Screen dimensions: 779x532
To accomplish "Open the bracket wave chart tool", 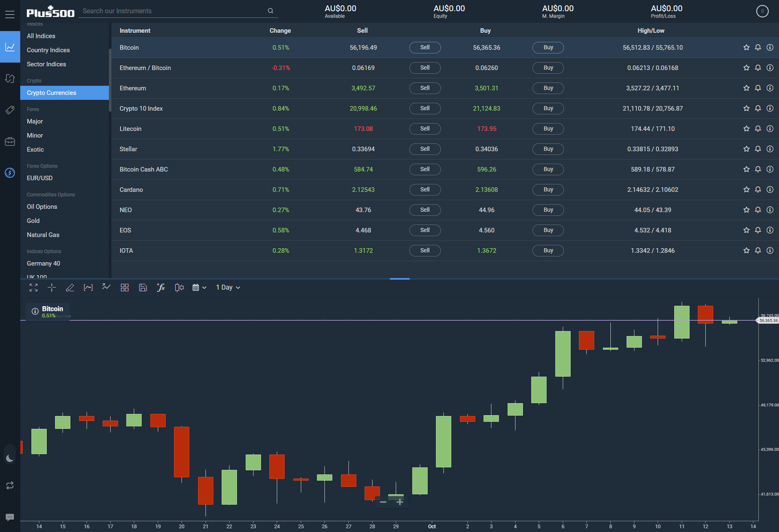I will tap(88, 288).
